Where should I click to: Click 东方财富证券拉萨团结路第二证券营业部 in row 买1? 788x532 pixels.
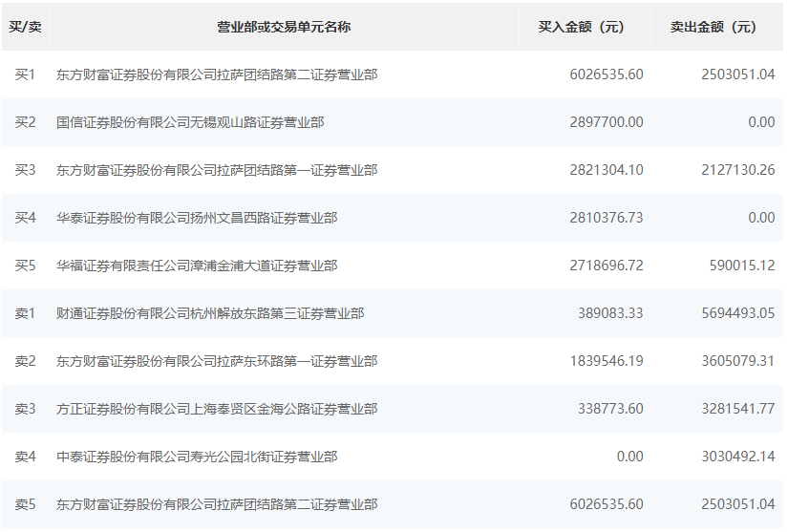(x=217, y=74)
